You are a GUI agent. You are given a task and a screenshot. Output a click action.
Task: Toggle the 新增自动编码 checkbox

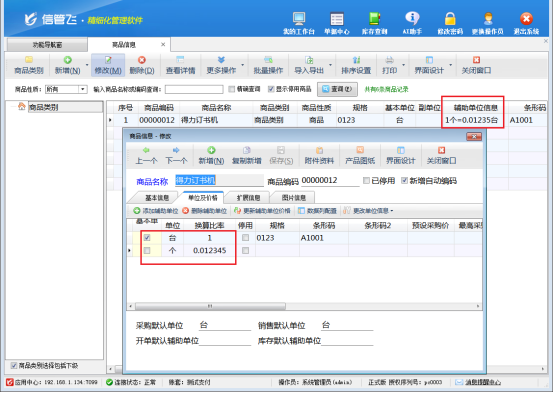coord(405,181)
